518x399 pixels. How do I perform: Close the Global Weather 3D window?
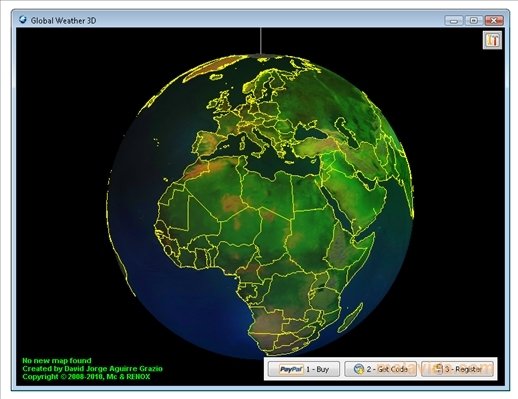(494, 21)
